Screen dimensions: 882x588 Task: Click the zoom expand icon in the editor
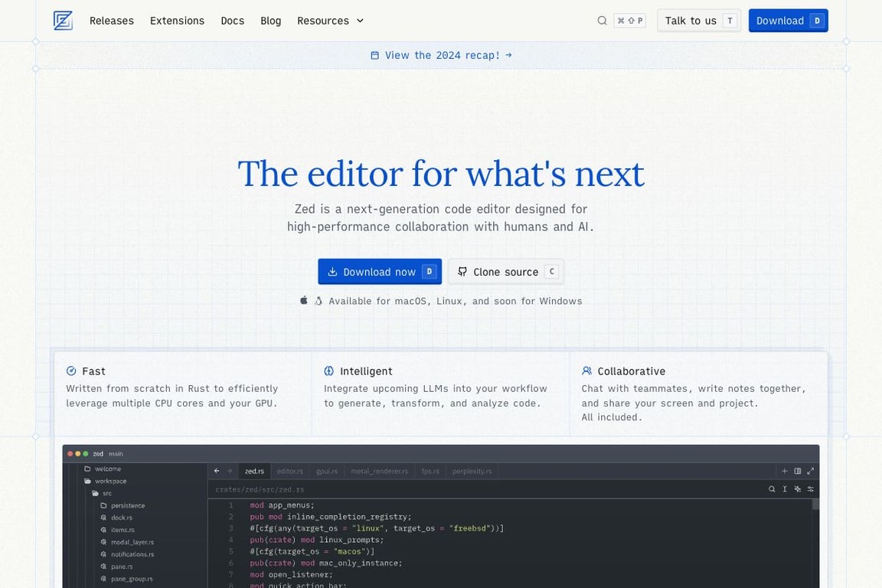[x=811, y=471]
